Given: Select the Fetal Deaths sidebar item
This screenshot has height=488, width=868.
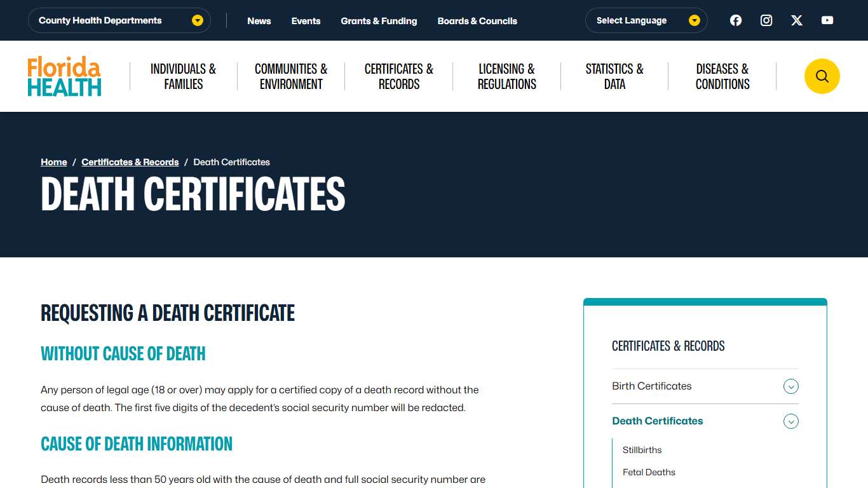Looking at the screenshot, I should click(649, 472).
